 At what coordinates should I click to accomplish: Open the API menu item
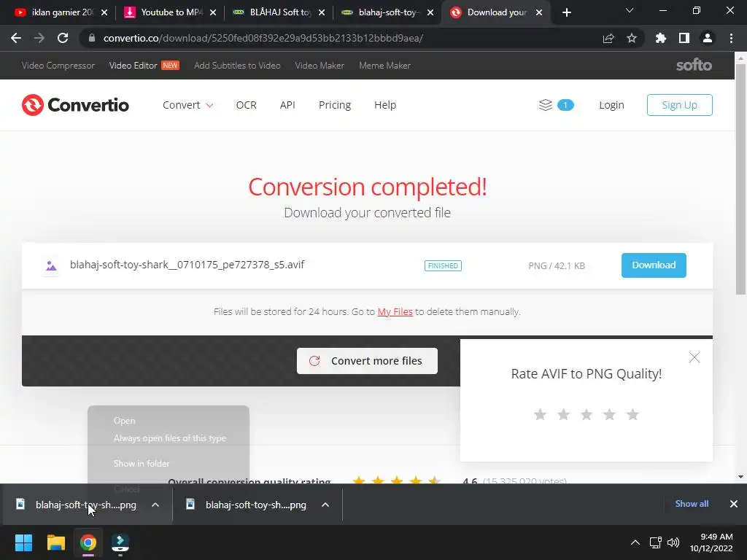(x=287, y=105)
